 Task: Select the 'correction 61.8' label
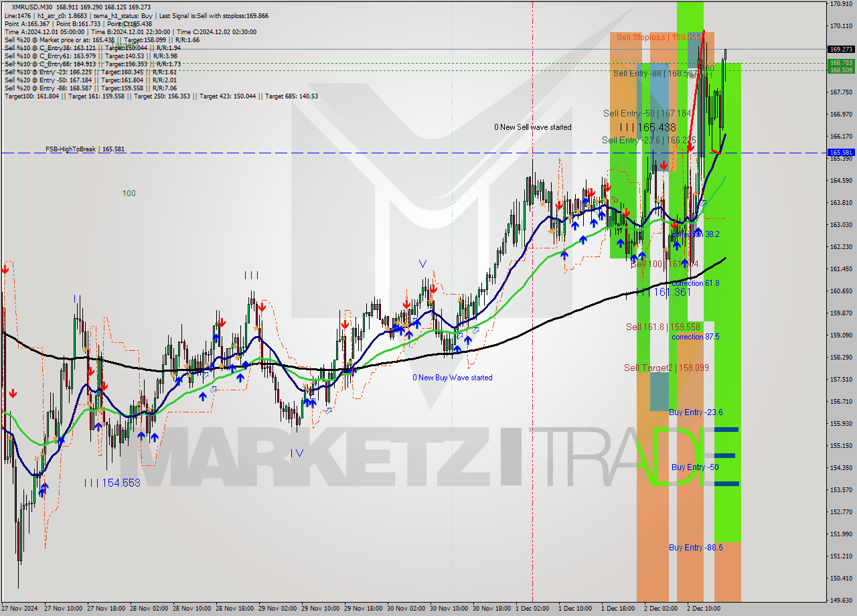(x=696, y=283)
